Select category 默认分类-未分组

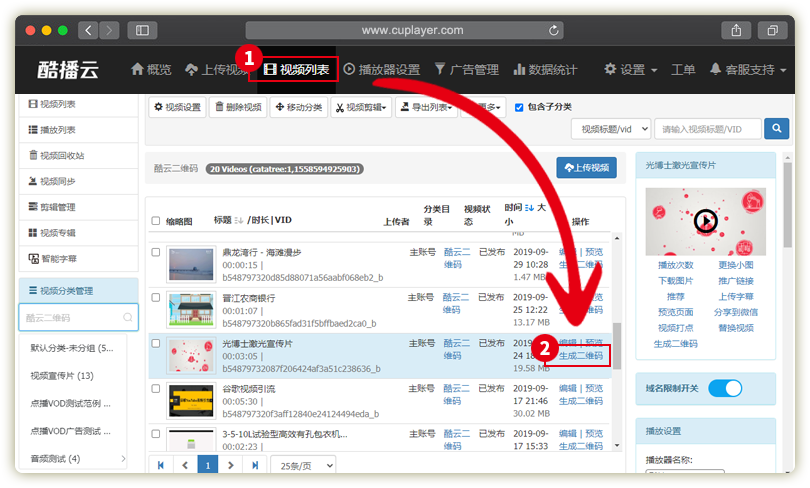pyautogui.click(x=72, y=348)
